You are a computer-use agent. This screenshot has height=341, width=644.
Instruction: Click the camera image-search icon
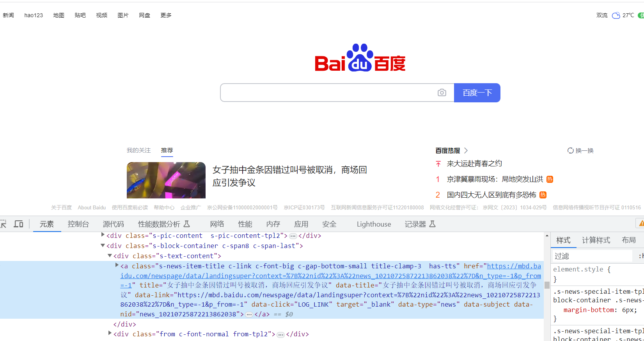pos(442,93)
